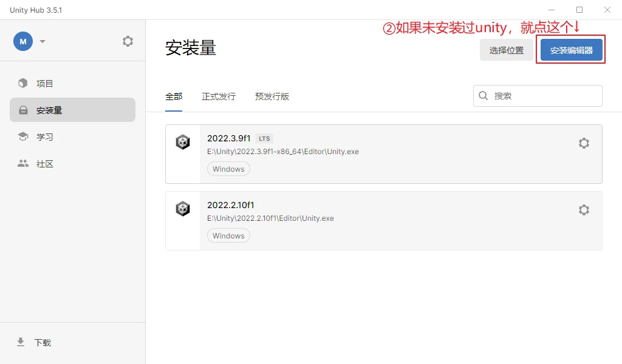Expand the account dropdown arrow
The height and width of the screenshot is (364, 622).
pyautogui.click(x=43, y=41)
